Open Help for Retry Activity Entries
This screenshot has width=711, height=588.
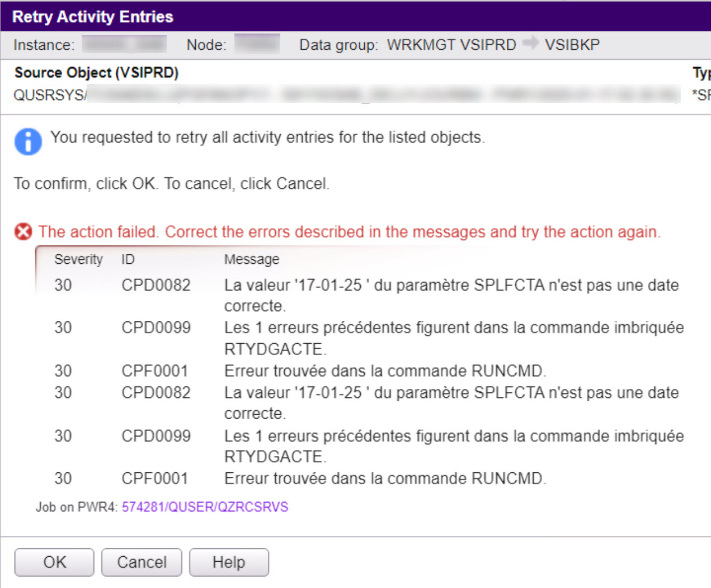click(229, 562)
